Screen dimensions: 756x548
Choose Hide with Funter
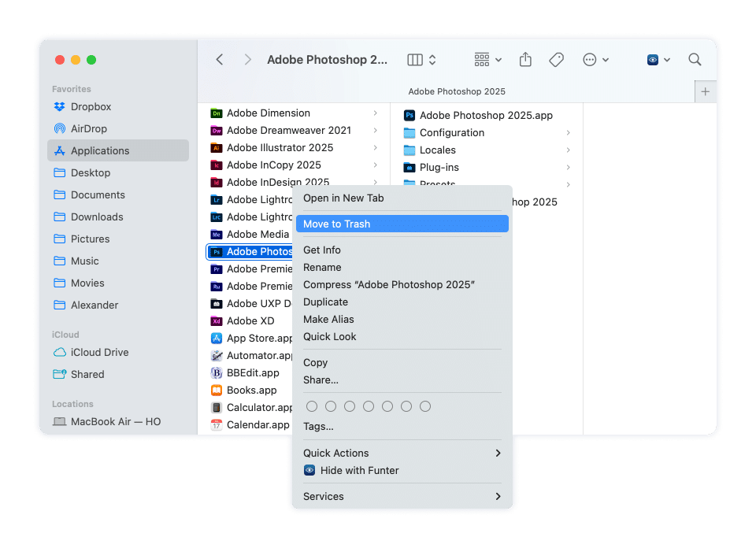[402, 470]
